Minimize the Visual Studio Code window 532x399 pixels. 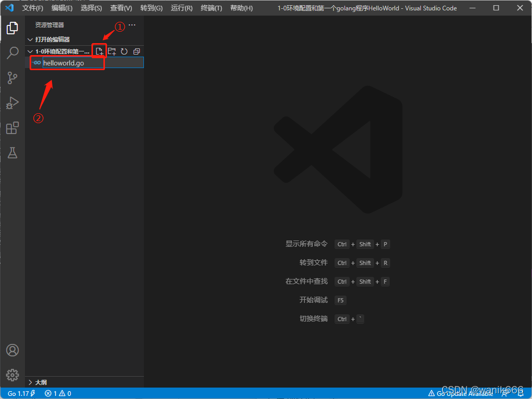point(472,8)
